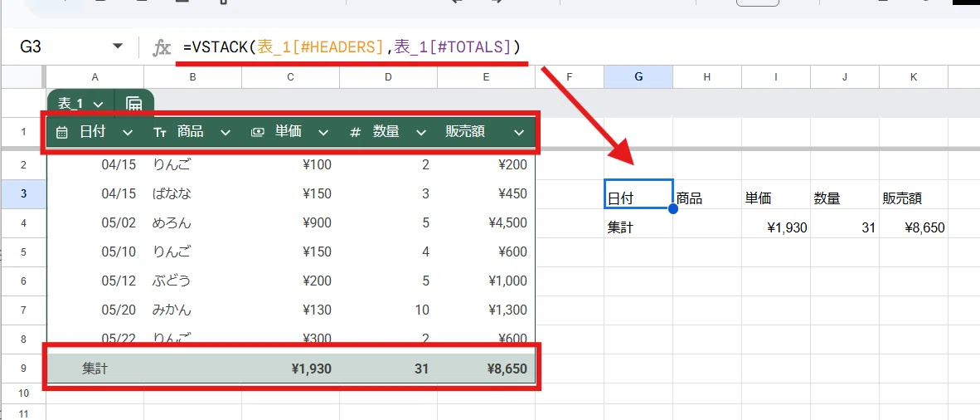Select column C header
This screenshot has height=420, width=980.
coord(291,77)
